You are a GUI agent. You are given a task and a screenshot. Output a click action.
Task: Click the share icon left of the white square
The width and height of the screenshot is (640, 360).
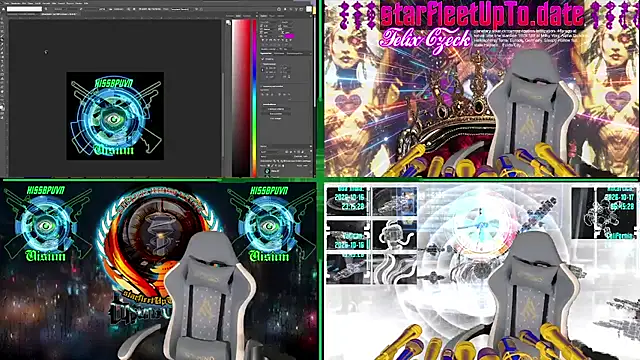[x=302, y=9]
